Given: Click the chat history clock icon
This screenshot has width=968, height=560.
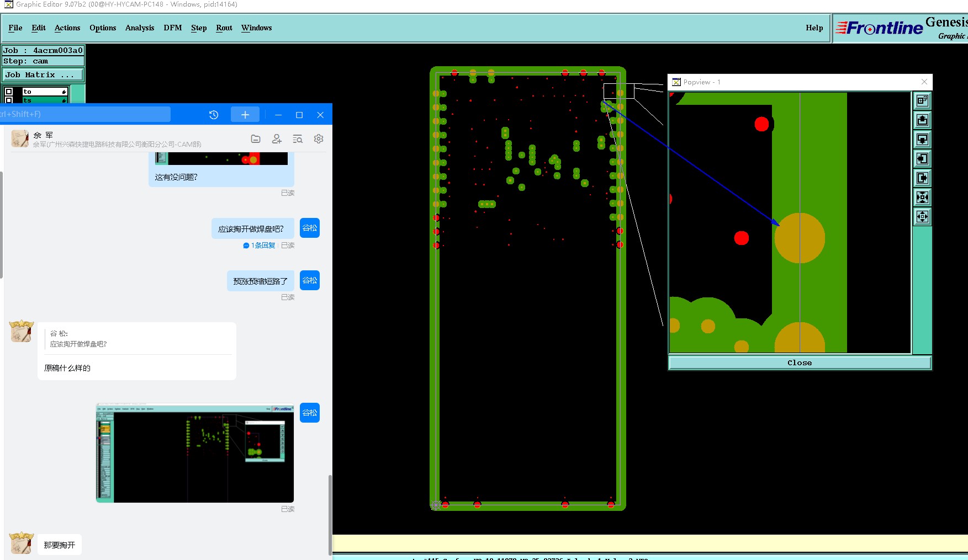Looking at the screenshot, I should pyautogui.click(x=214, y=115).
